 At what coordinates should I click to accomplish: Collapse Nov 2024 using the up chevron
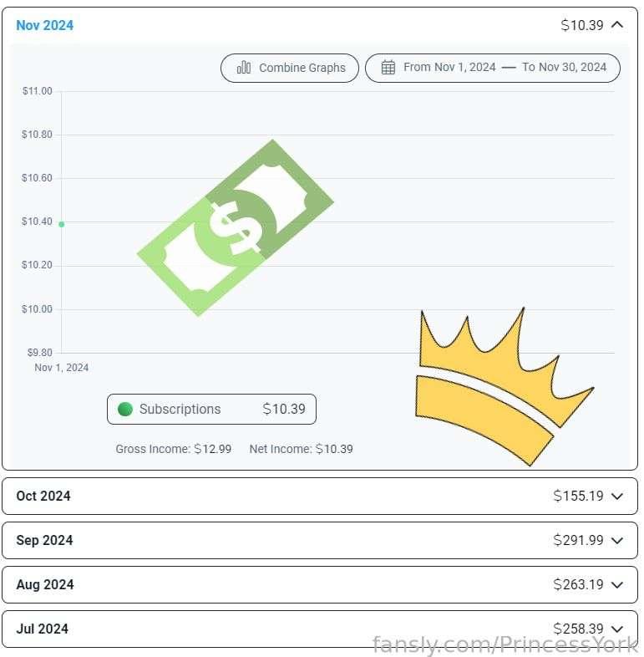coord(617,25)
